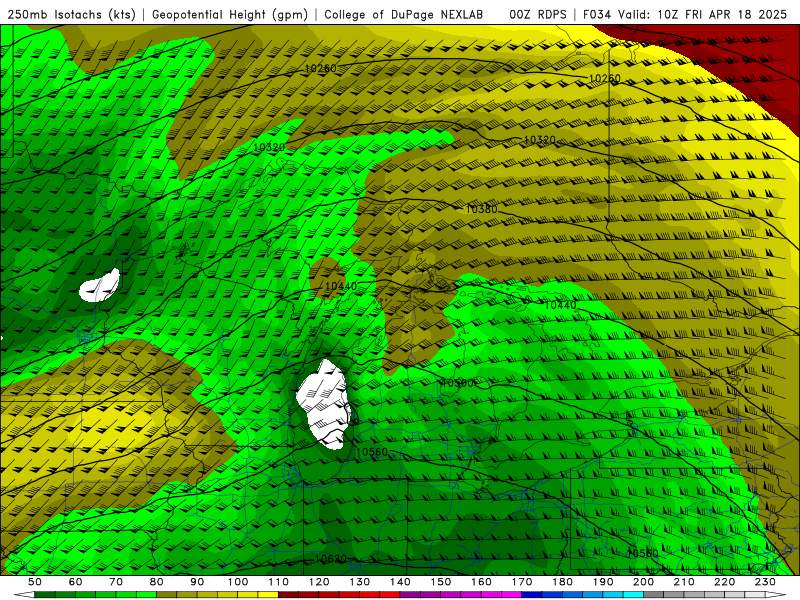The height and width of the screenshot is (600, 800).
Task: Click the dark blue swatch just after 170
Action: point(532,595)
